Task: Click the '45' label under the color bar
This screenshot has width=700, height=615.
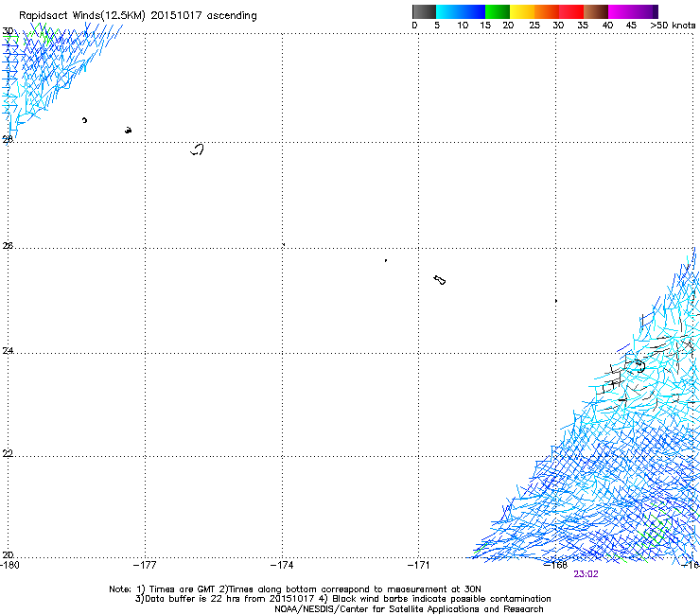Action: [x=631, y=26]
